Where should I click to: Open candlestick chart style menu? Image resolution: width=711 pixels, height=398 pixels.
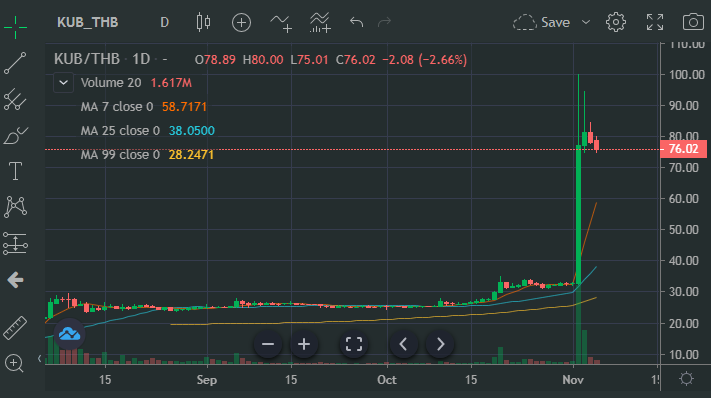click(203, 22)
